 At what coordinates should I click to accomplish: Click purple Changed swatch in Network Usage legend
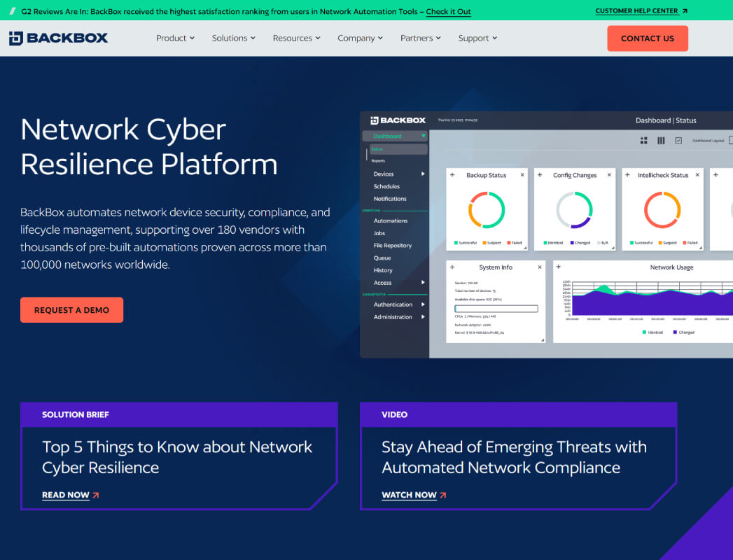click(x=675, y=332)
